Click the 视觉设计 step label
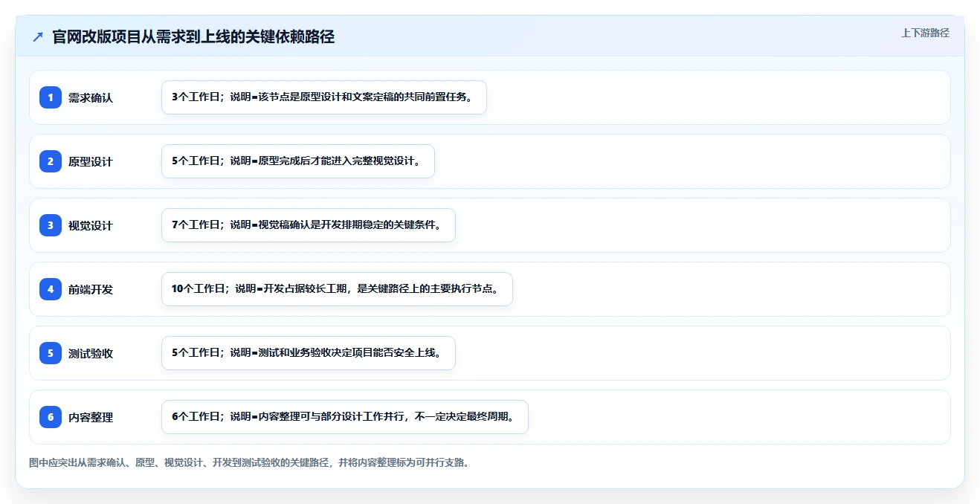 [91, 225]
